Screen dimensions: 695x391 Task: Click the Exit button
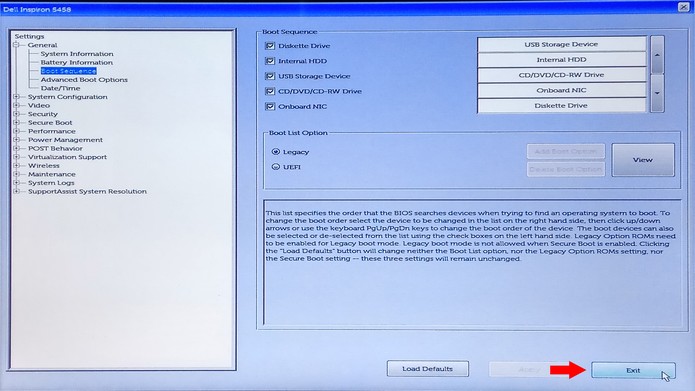point(633,370)
